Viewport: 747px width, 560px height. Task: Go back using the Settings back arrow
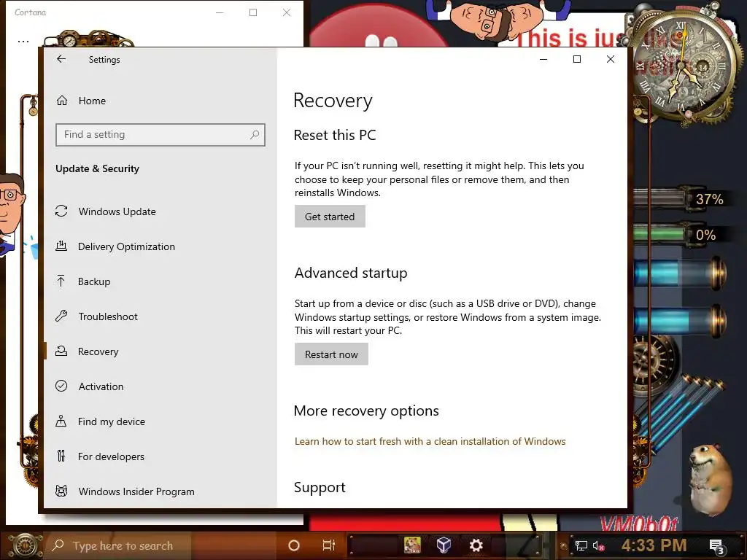pos(61,59)
